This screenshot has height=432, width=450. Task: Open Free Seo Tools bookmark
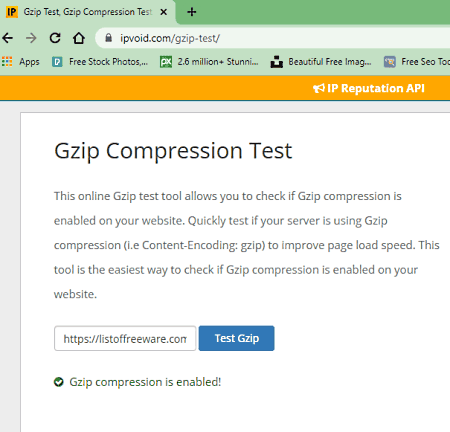pos(417,62)
